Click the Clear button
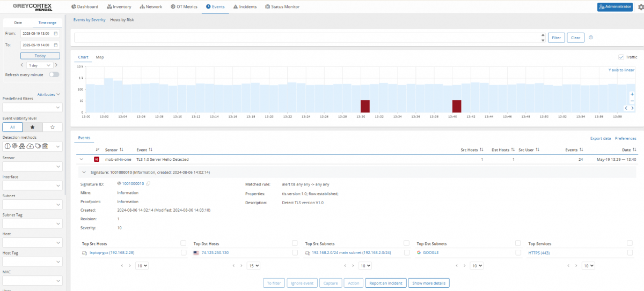Image resolution: width=644 pixels, height=291 pixels. coord(575,38)
